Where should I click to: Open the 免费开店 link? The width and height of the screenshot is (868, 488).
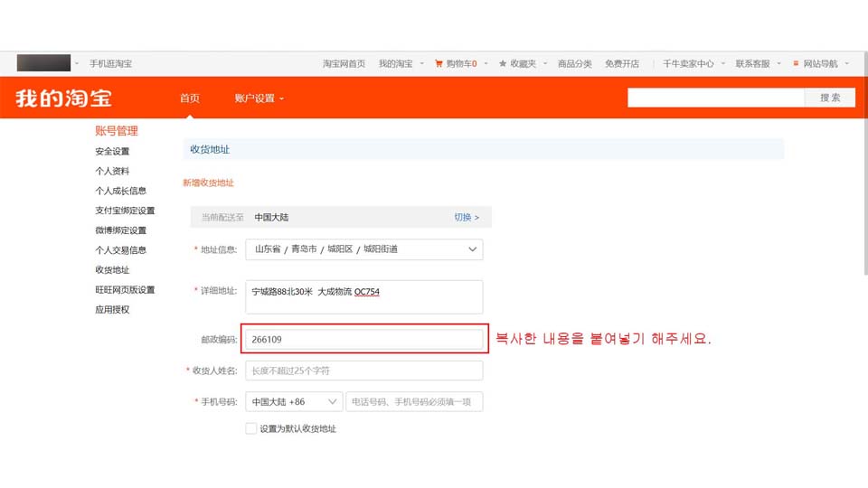[622, 63]
